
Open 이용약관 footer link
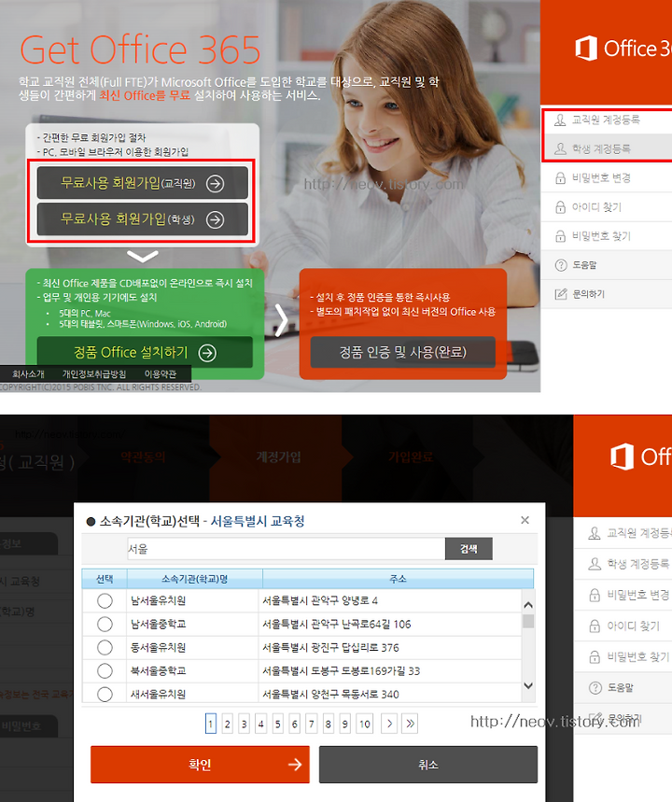(x=161, y=373)
